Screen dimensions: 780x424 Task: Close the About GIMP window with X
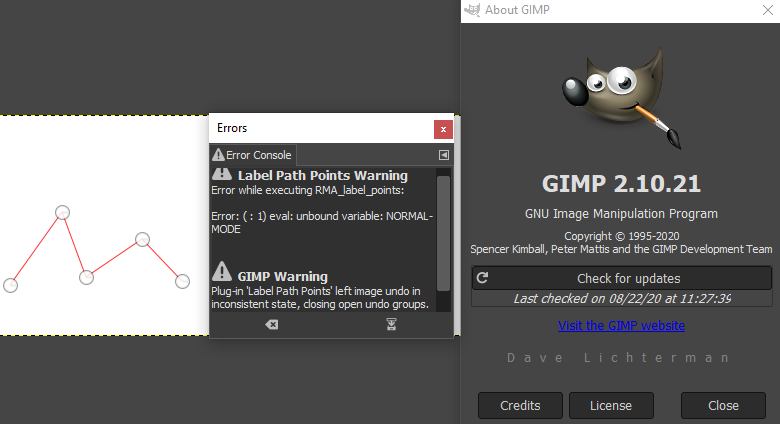click(768, 10)
